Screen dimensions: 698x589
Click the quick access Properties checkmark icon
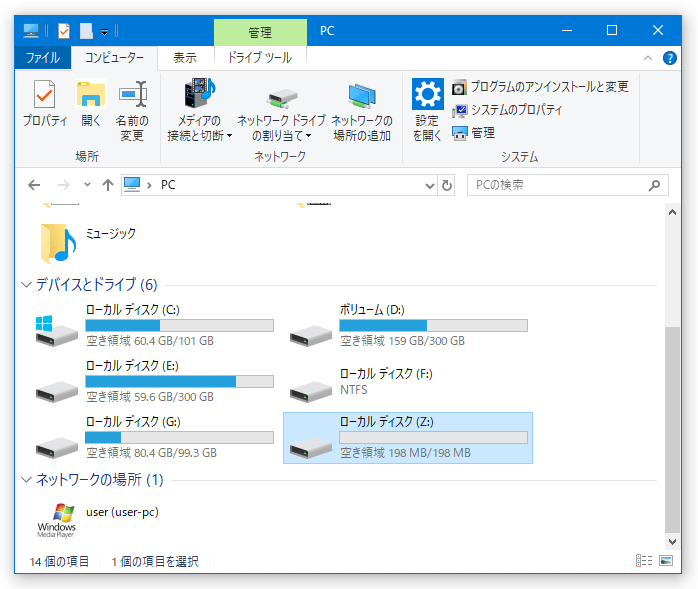(x=64, y=31)
